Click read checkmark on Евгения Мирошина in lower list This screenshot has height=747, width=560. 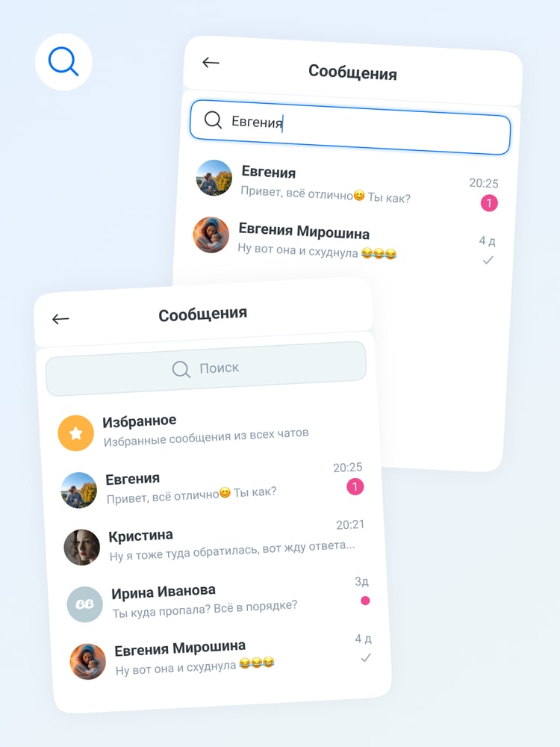(366, 658)
